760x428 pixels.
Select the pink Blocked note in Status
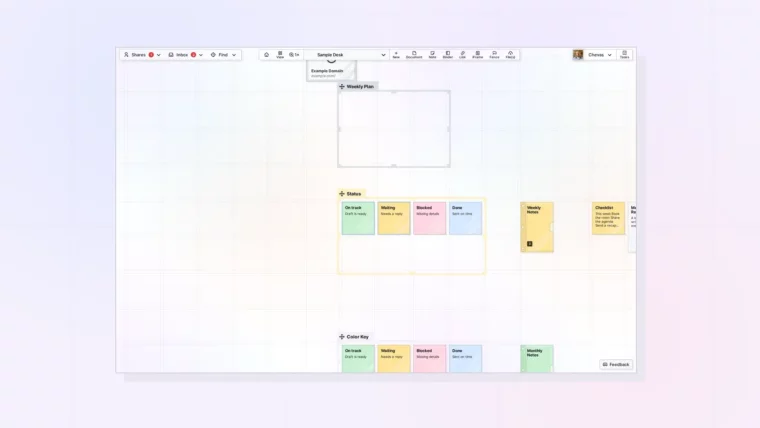click(429, 218)
